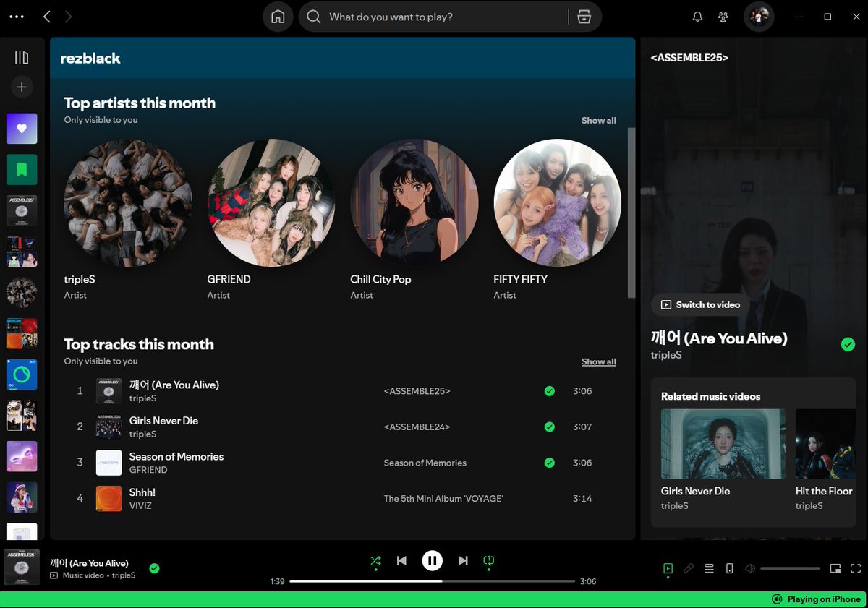The image size is (868, 608).
Task: Create a playlist with the plus button
Action: click(22, 87)
